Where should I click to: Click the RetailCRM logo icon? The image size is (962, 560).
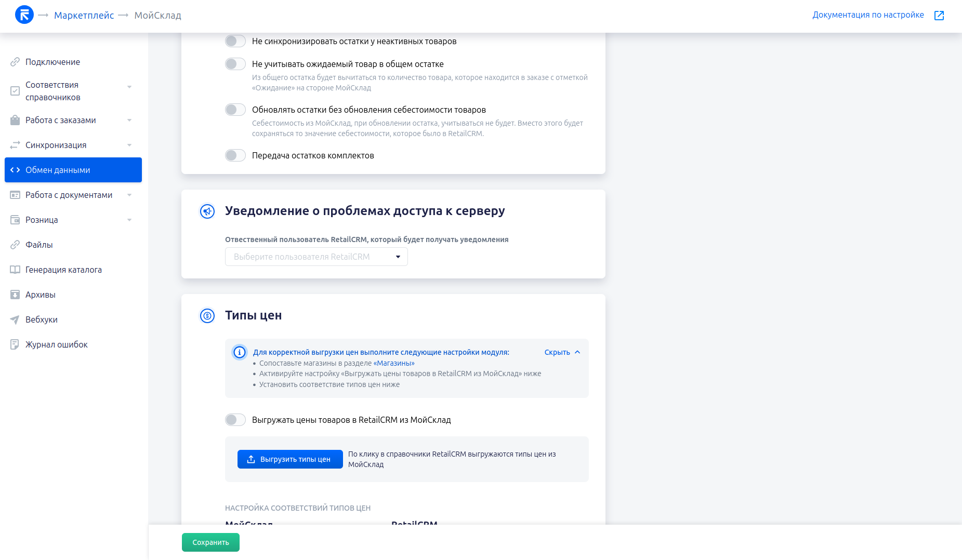click(24, 15)
